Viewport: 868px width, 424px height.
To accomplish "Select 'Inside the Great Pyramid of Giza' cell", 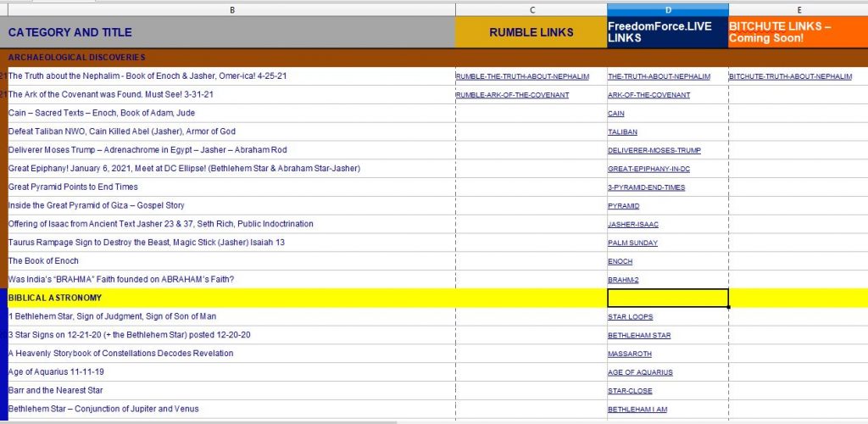I will [x=231, y=205].
